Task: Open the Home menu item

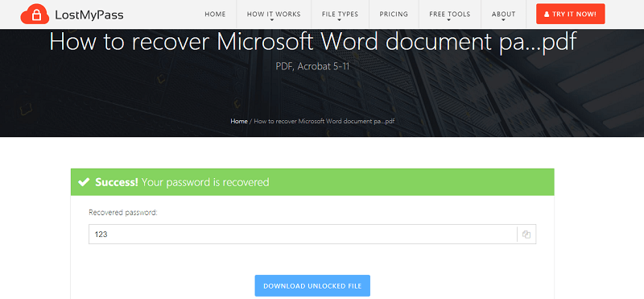Action: tap(215, 14)
